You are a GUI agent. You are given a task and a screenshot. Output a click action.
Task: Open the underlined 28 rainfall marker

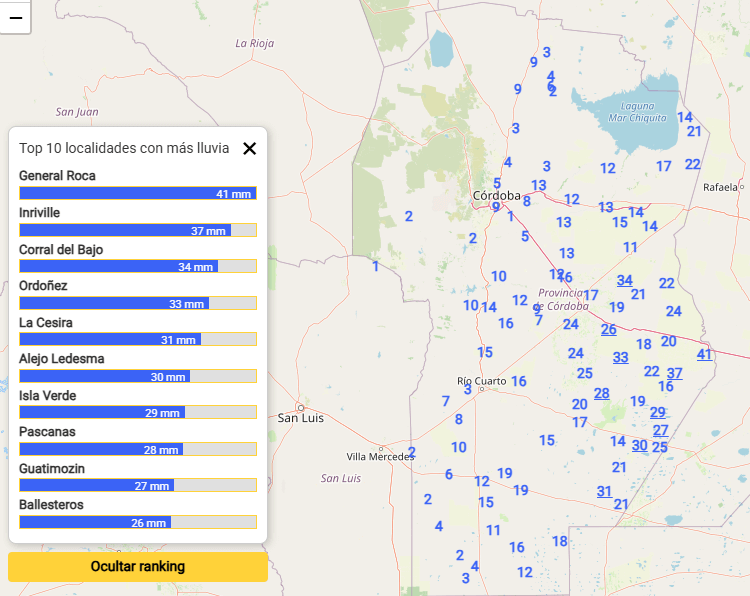602,393
